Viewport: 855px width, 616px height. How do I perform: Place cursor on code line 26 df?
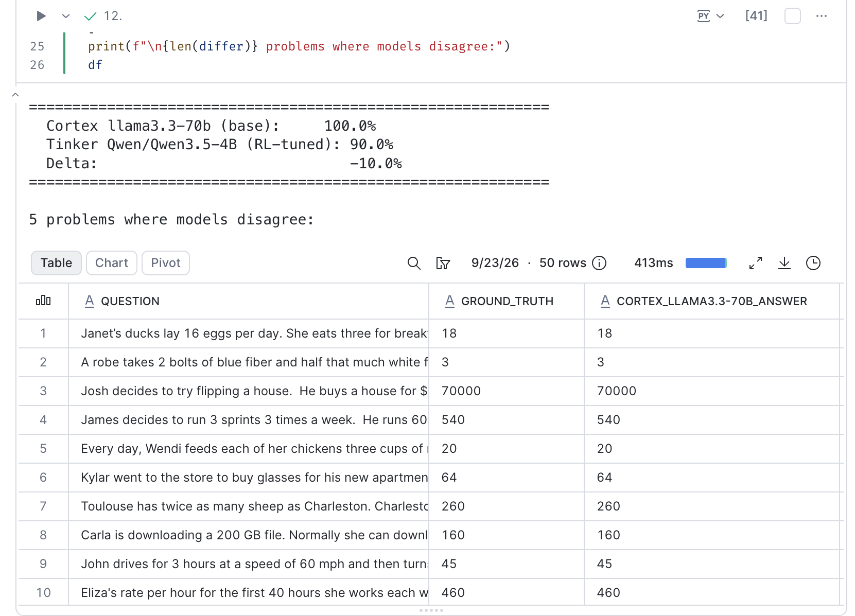95,65
